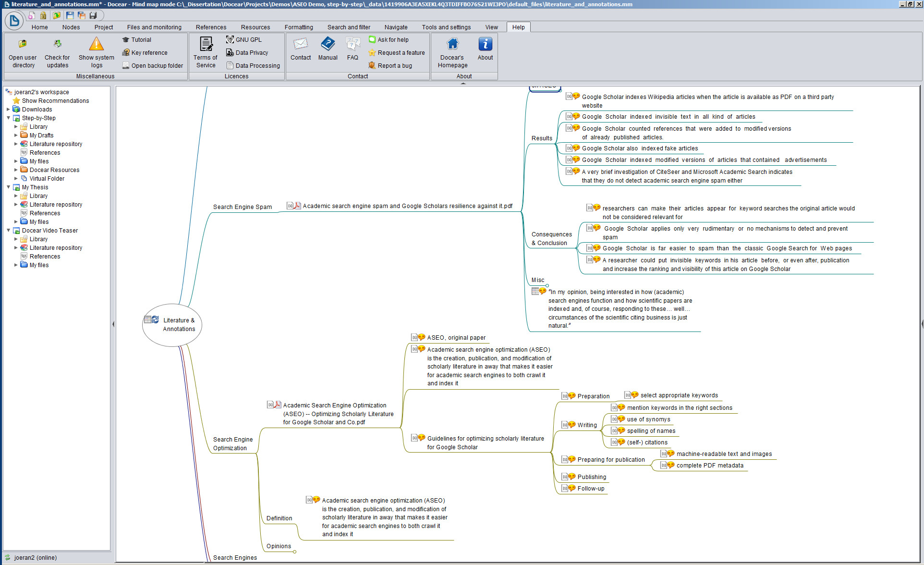
Task: Click the PDF icon of Academic search engine spam node
Action: coord(297,206)
